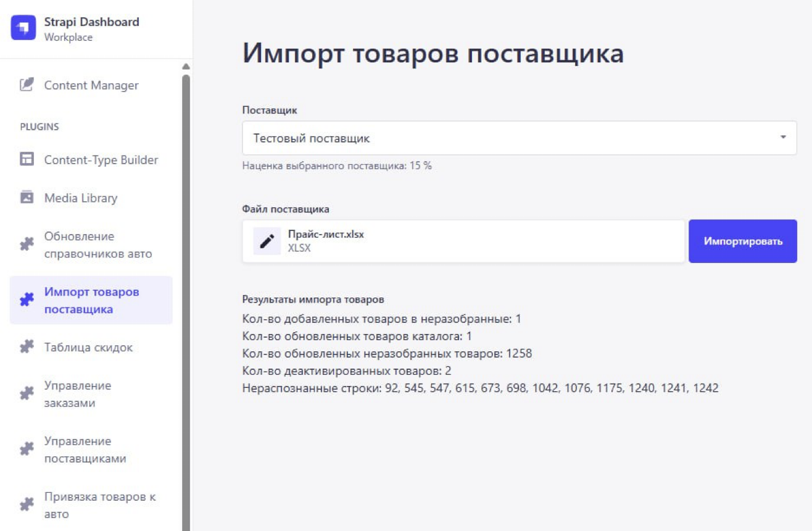Click the Media Library image icon
The width and height of the screenshot is (812, 531).
click(x=27, y=198)
